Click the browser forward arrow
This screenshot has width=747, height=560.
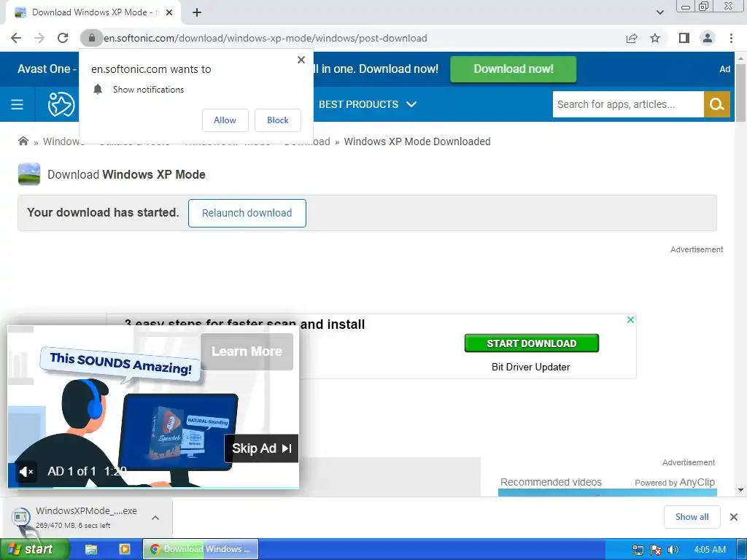click(x=39, y=38)
